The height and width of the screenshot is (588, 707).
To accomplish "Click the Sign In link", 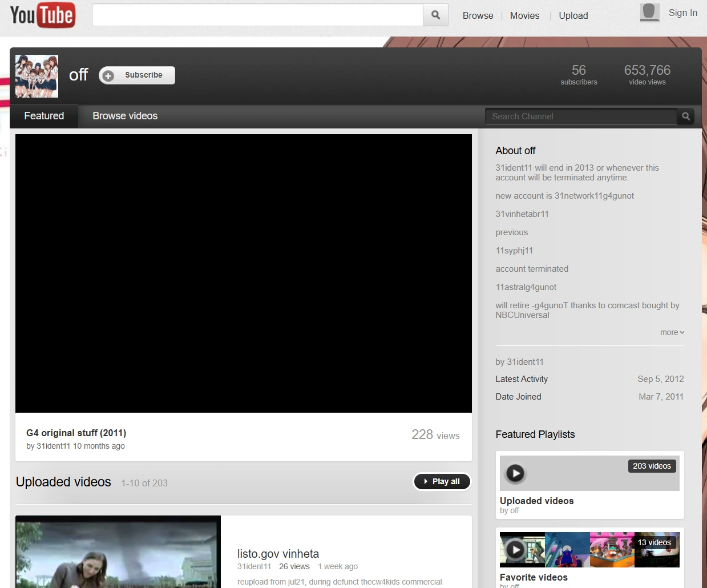I will (682, 13).
